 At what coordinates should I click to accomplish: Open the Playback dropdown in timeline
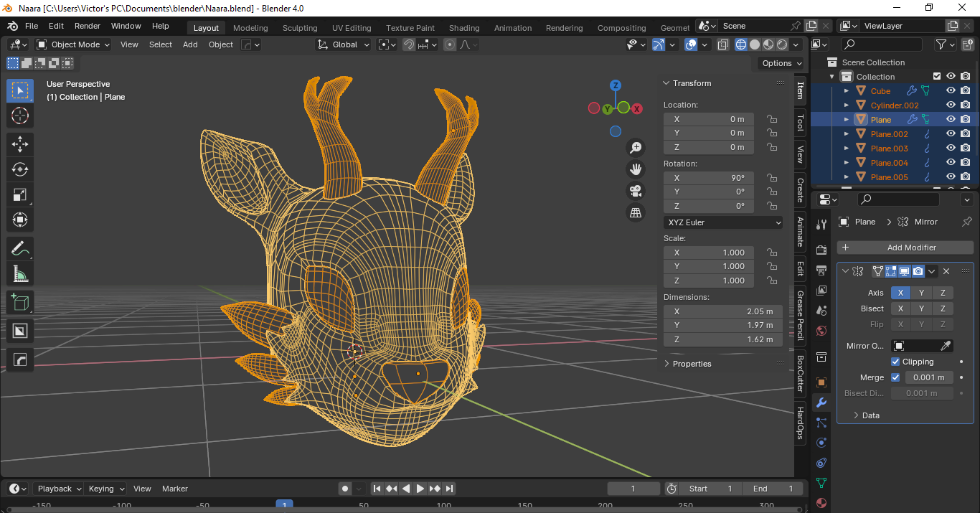coord(59,489)
